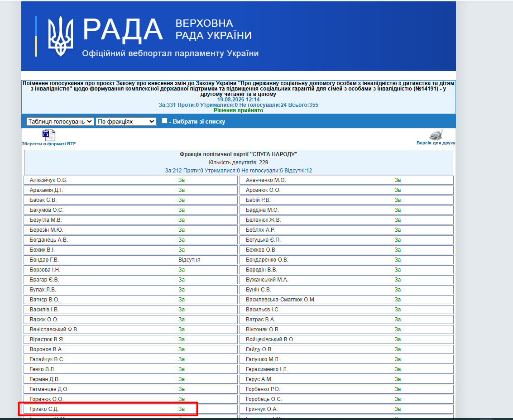This screenshot has width=513, height=420.
Task: Click the large 'РАДА' header title
Action: [122, 30]
